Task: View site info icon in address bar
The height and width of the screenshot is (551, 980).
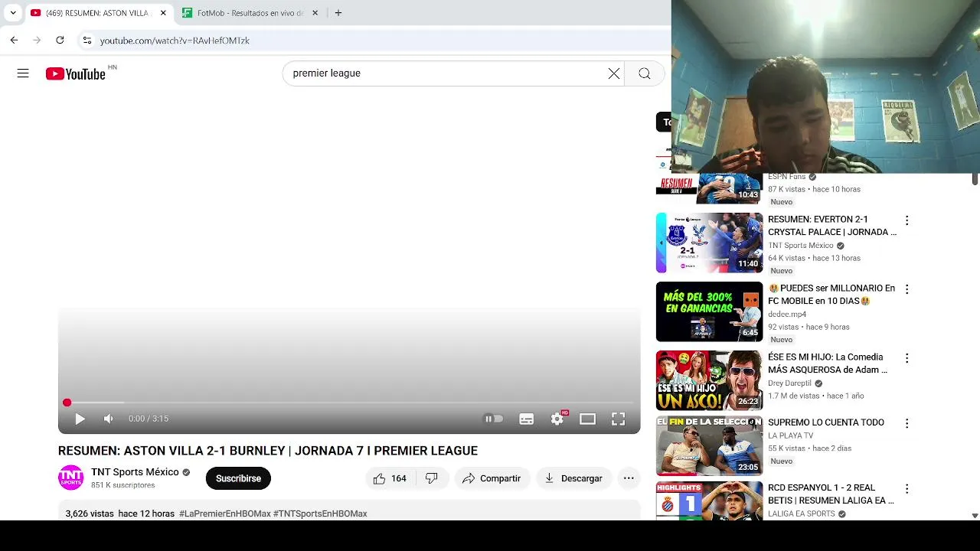Action: pyautogui.click(x=87, y=41)
